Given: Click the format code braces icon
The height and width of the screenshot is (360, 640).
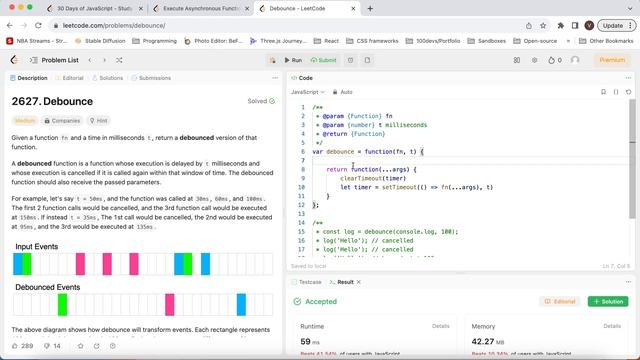Looking at the screenshot, I should pos(616,92).
